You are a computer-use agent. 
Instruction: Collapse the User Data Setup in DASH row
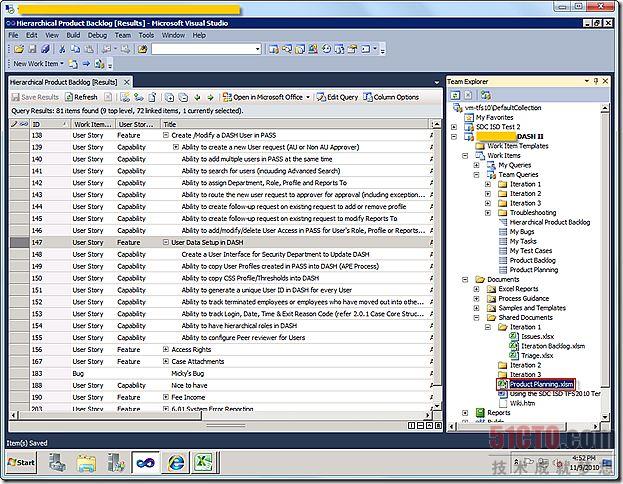click(x=166, y=242)
